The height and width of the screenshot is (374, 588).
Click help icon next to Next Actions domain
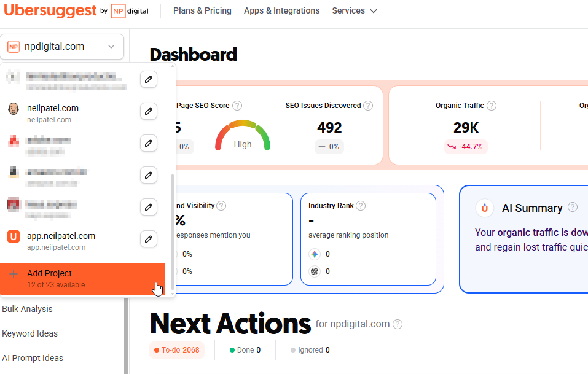(x=398, y=324)
